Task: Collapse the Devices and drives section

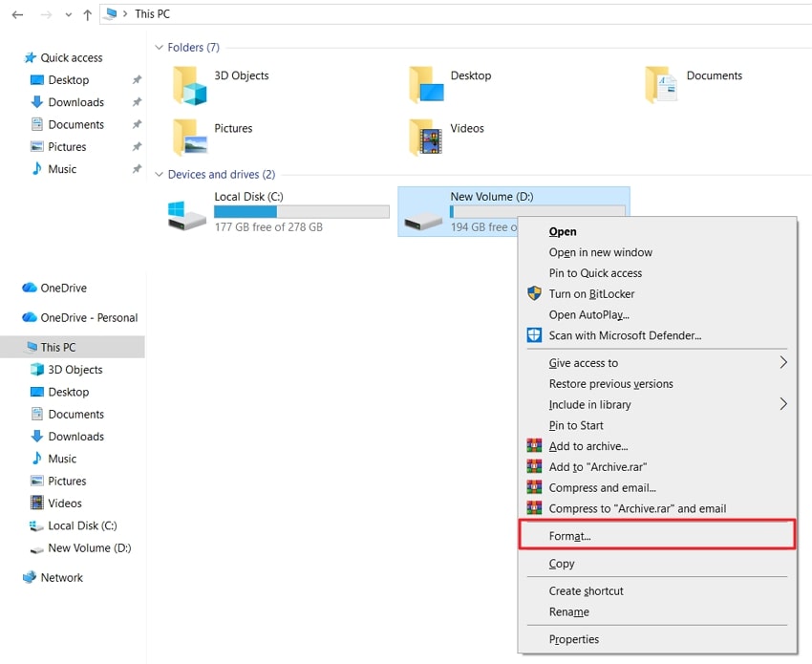Action: pos(158,174)
